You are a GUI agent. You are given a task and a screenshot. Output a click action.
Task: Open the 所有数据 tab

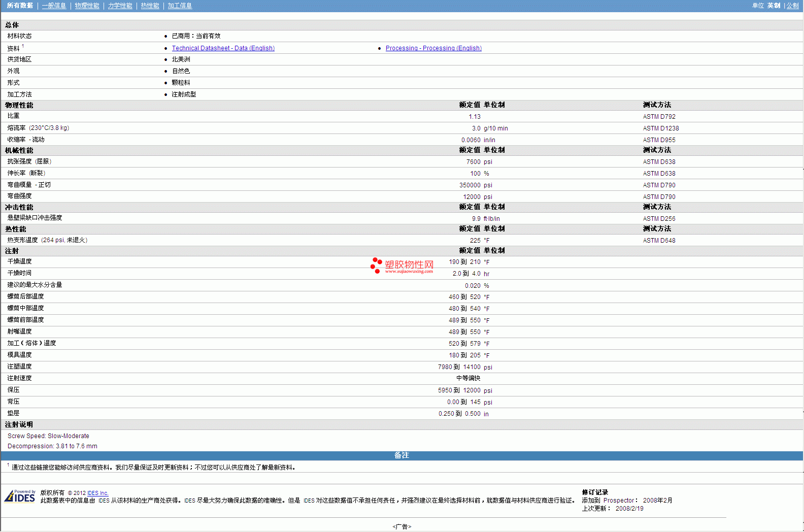(x=20, y=6)
